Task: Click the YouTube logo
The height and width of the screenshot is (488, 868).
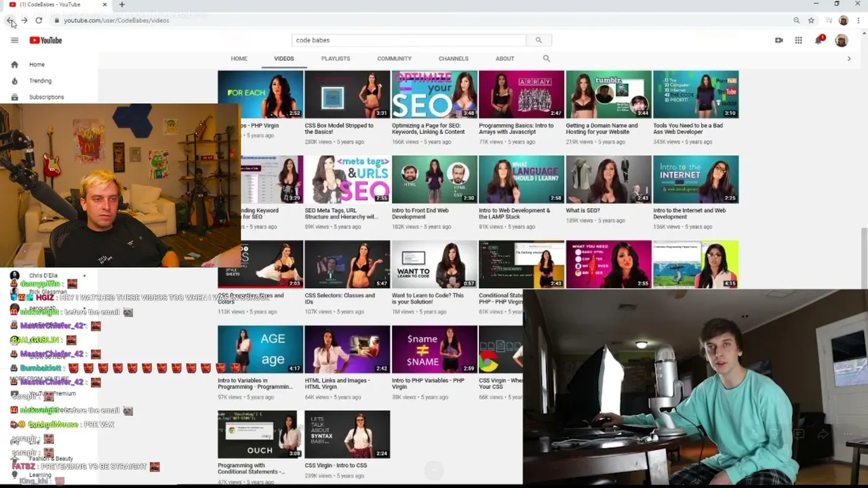Action: coord(45,41)
